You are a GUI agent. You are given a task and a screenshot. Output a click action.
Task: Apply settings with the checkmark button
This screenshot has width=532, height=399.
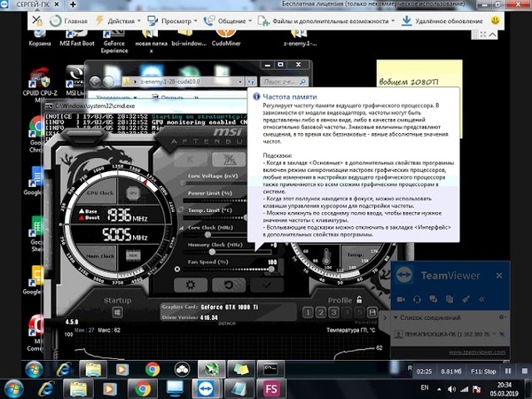[267, 285]
